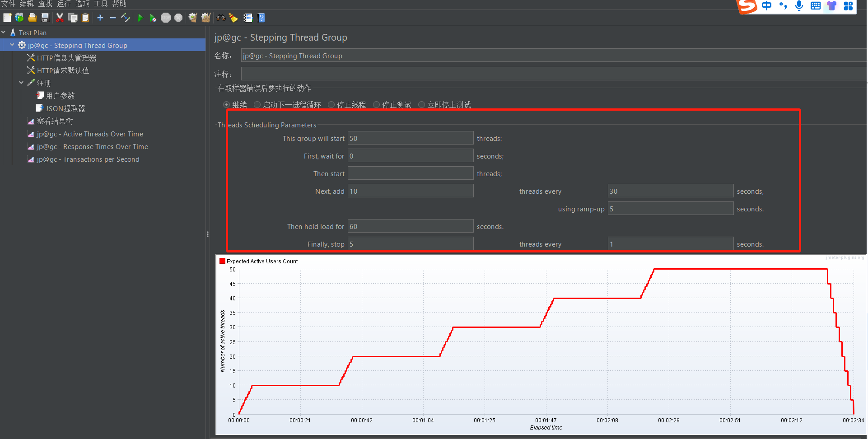
Task: Open Help with the question mark icon
Action: pos(261,18)
